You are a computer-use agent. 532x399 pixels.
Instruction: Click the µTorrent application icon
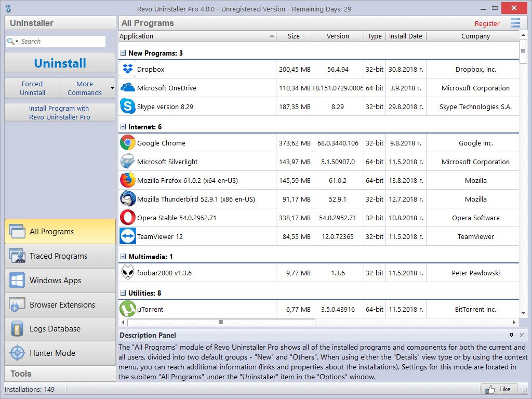point(127,309)
